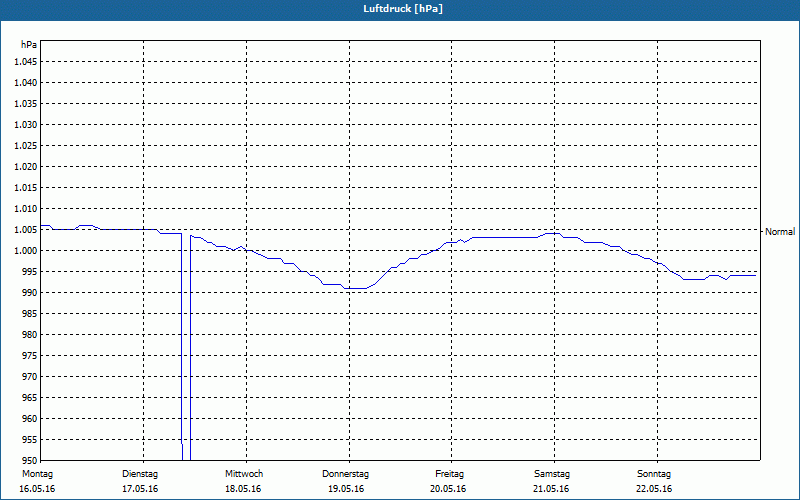The width and height of the screenshot is (800, 500).
Task: Click the 1.035 y-axis value
Action: coord(26,104)
